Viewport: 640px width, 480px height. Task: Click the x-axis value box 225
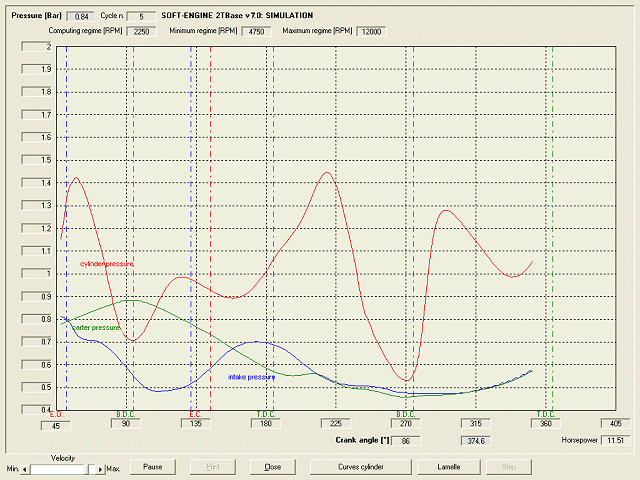point(336,423)
